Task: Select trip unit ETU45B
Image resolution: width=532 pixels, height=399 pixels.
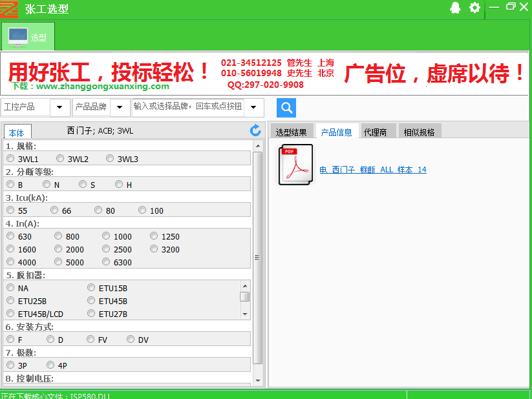Action: coord(91,300)
